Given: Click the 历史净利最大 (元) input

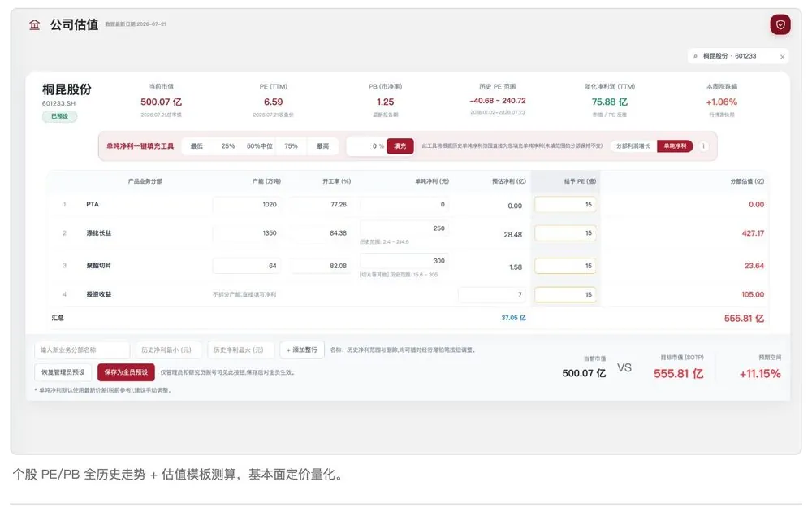Looking at the screenshot, I should (240, 350).
